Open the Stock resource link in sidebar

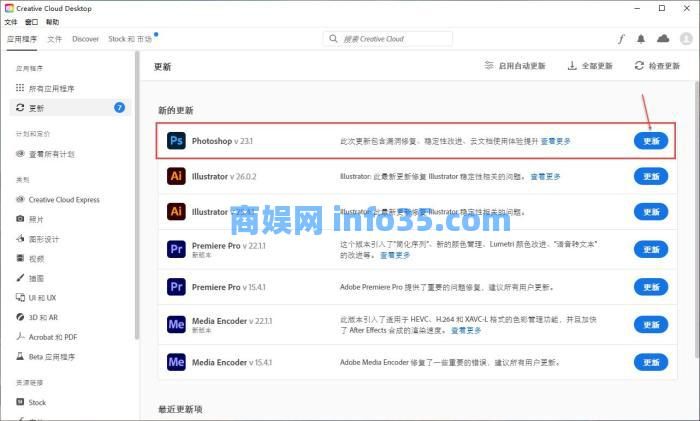pyautogui.click(x=31, y=402)
